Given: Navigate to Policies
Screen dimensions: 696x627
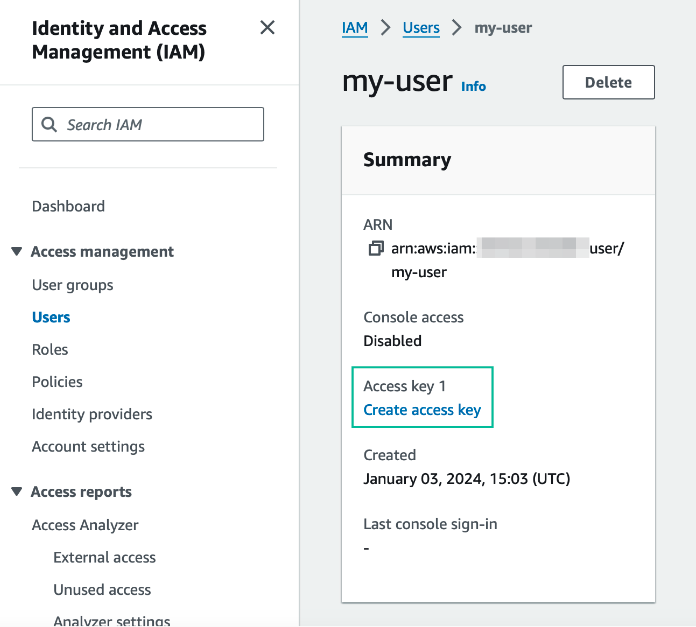Looking at the screenshot, I should (57, 382).
